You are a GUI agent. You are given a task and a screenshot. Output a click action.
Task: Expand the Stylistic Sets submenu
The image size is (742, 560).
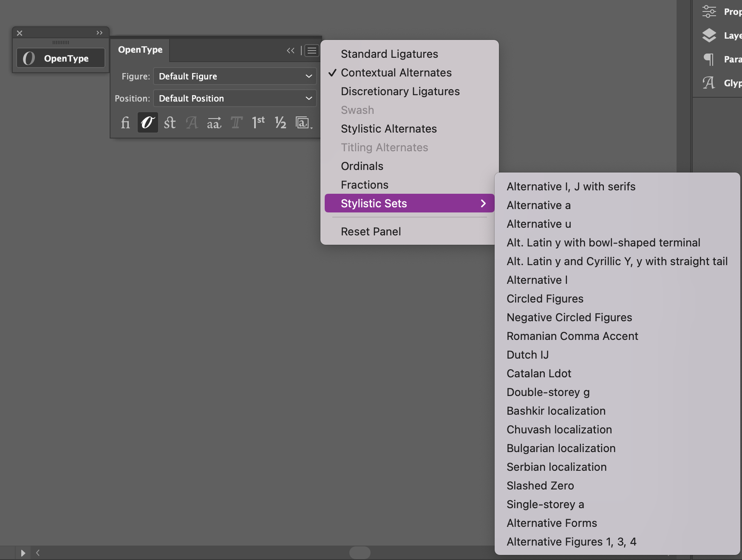coord(409,203)
